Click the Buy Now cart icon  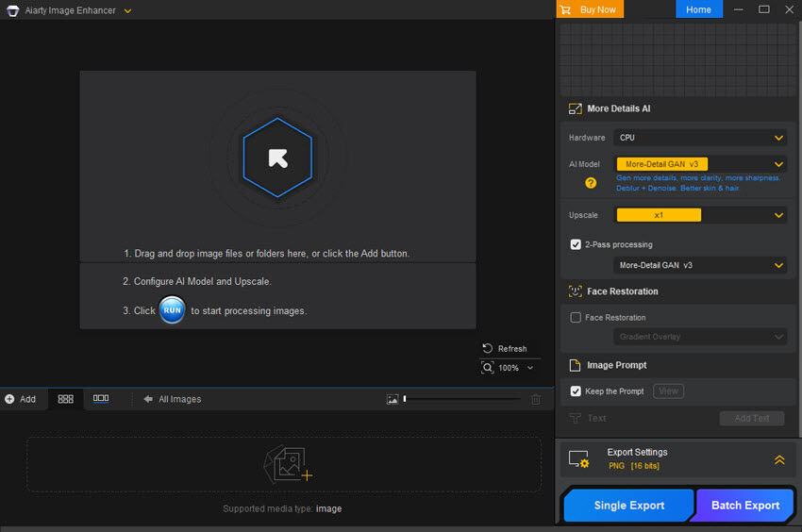[565, 9]
